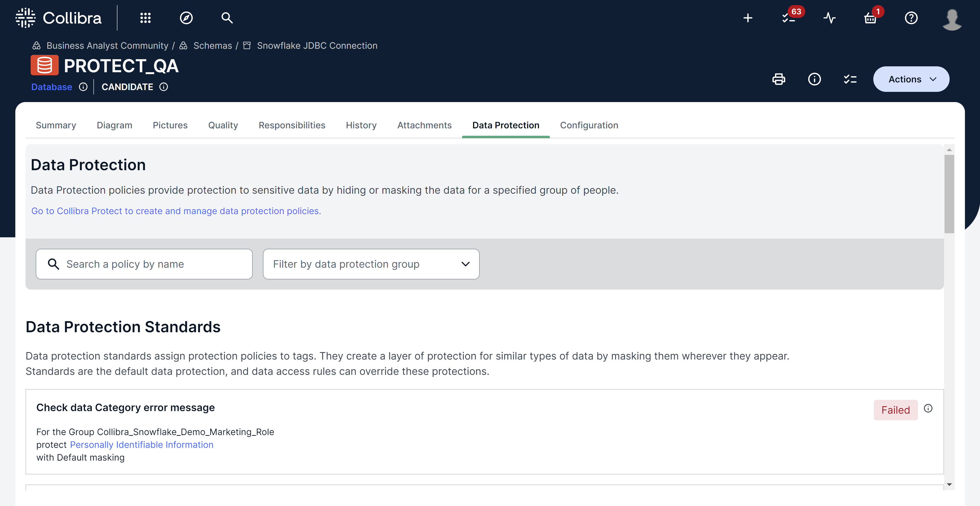This screenshot has height=506, width=980.
Task: Click the Database asset type link
Action: tap(52, 87)
